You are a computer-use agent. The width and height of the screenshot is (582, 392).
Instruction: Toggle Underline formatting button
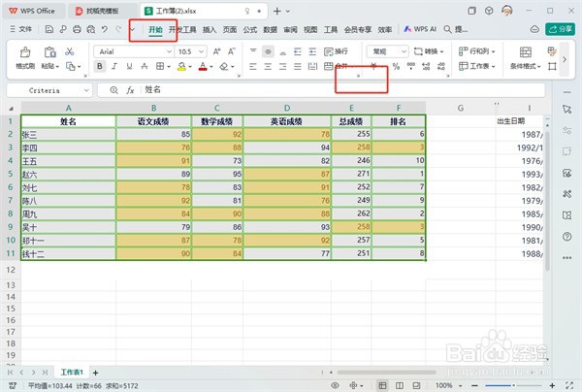coord(129,66)
